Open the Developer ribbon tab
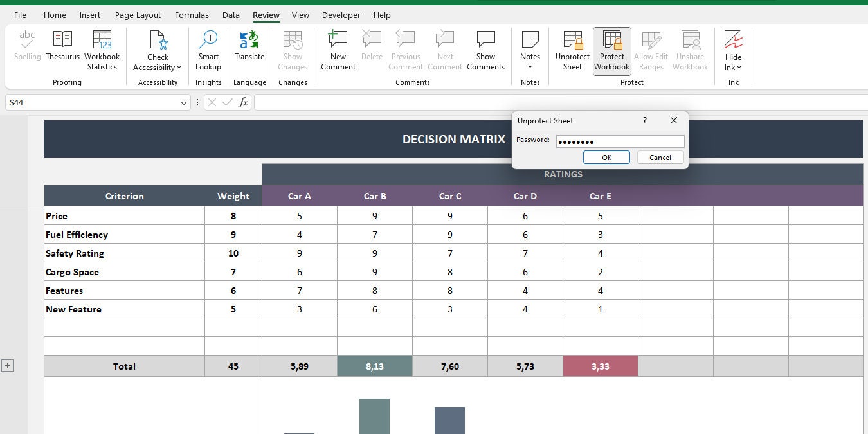Screen dimensions: 868x434 click(341, 15)
